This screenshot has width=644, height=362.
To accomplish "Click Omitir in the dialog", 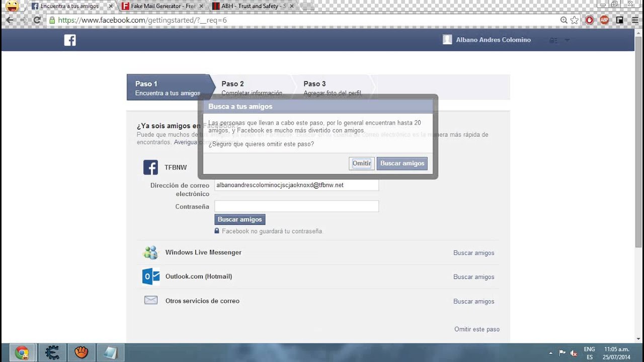I will (362, 163).
